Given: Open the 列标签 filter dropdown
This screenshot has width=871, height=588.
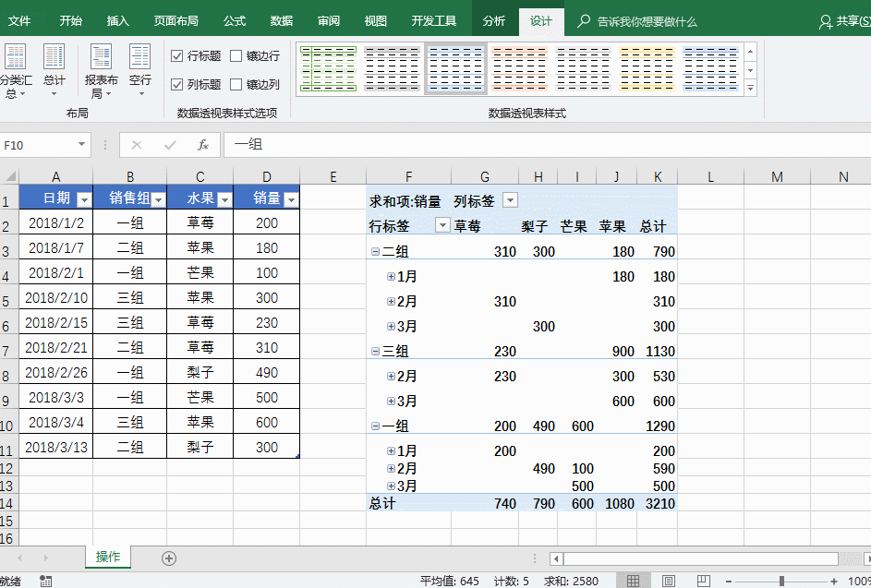Looking at the screenshot, I should (x=510, y=200).
